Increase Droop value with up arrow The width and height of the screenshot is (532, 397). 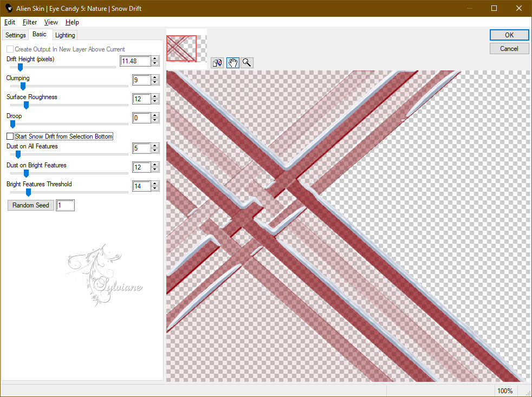pyautogui.click(x=155, y=116)
